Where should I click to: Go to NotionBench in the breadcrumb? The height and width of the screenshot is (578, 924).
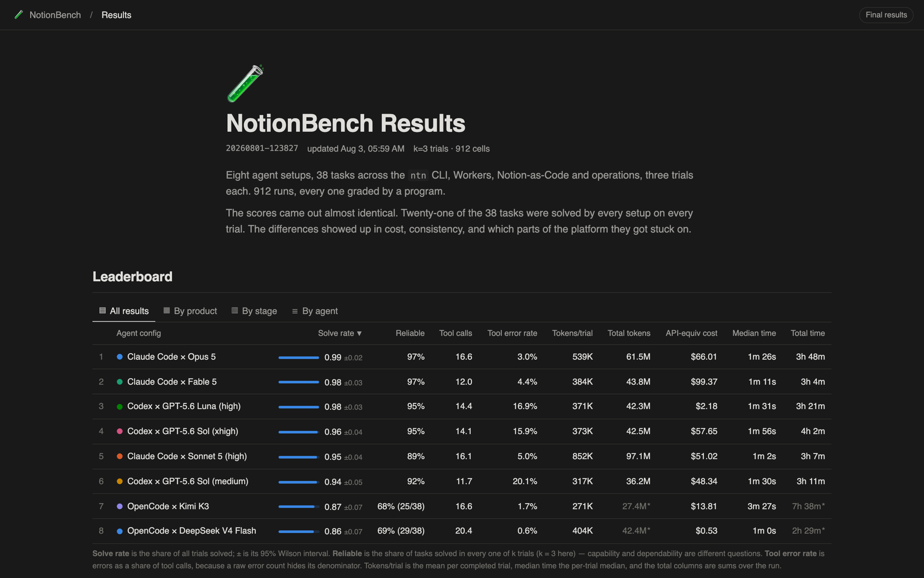pyautogui.click(x=55, y=15)
